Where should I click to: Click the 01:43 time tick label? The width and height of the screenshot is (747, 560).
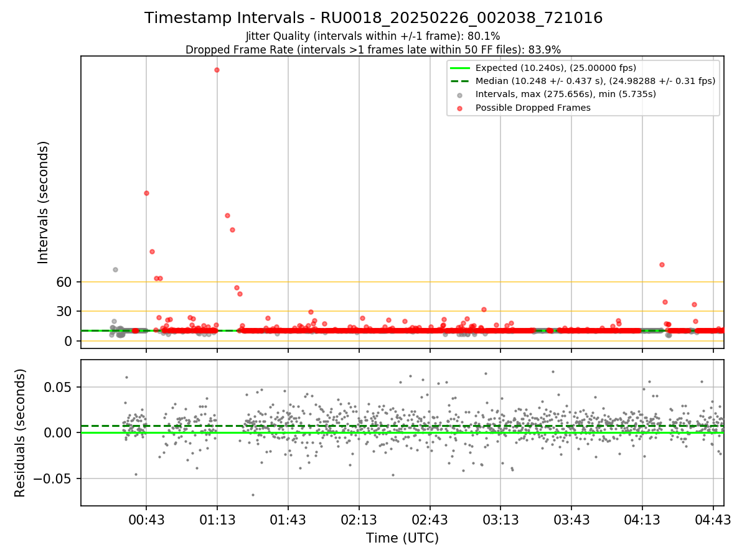point(288,519)
